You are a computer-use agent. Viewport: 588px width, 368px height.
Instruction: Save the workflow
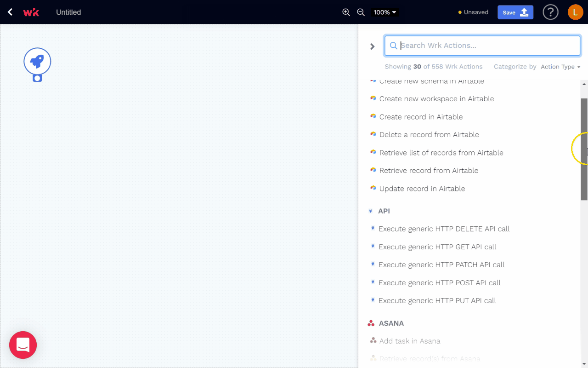pos(515,12)
